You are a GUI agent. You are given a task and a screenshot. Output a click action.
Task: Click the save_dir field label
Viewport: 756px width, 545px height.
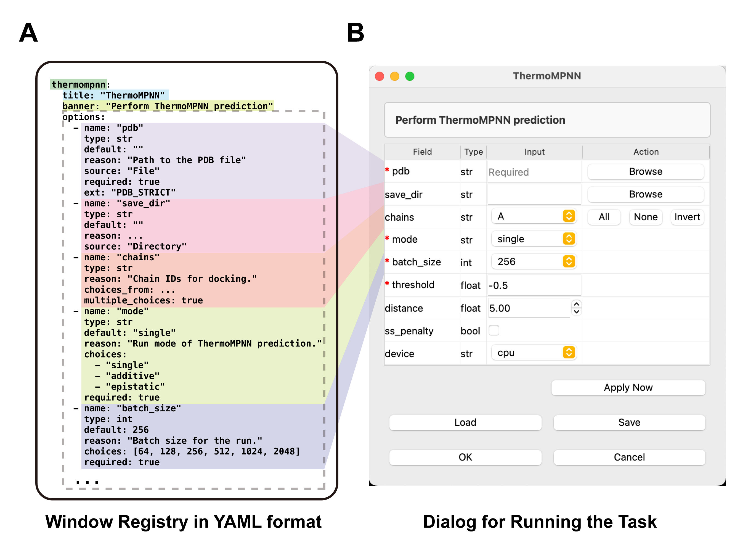pyautogui.click(x=403, y=194)
